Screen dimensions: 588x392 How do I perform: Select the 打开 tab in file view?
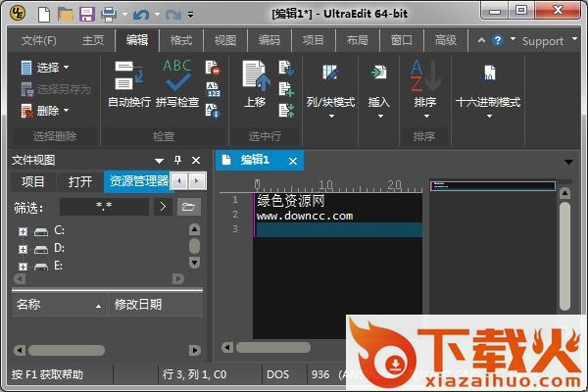coord(80,181)
